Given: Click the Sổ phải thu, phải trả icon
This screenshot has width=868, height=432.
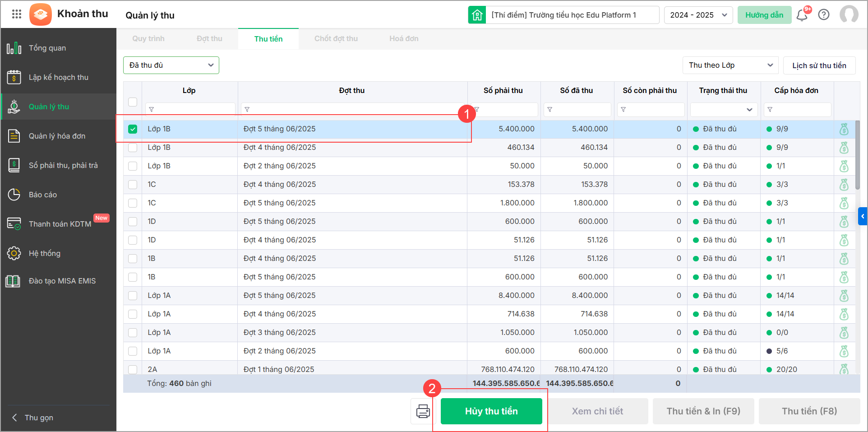Looking at the screenshot, I should pos(14,165).
